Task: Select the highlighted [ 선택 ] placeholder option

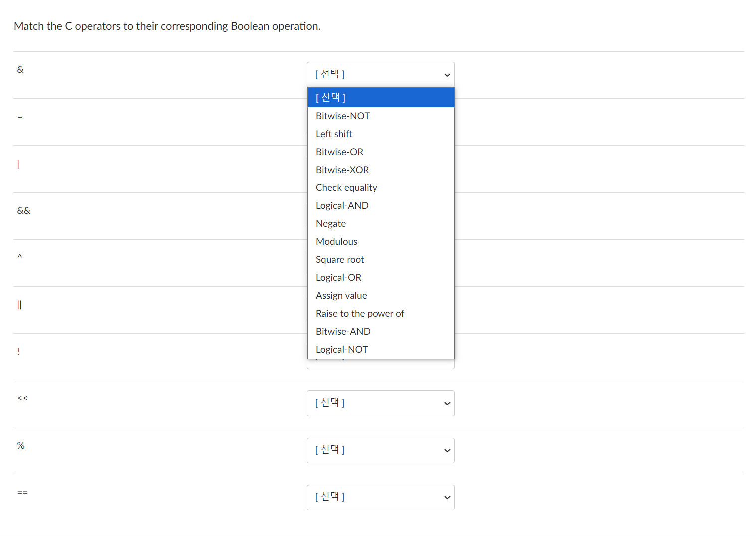Action: click(381, 97)
